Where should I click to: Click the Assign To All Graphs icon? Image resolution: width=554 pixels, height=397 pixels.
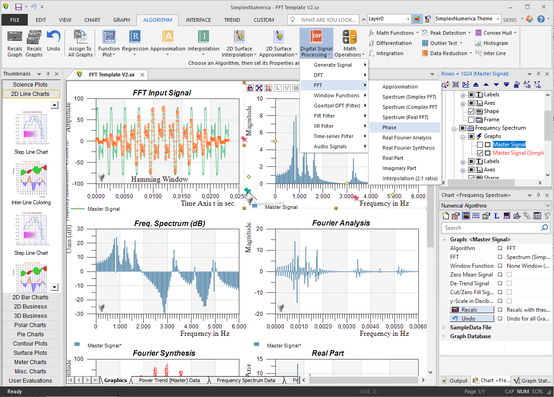(80, 43)
